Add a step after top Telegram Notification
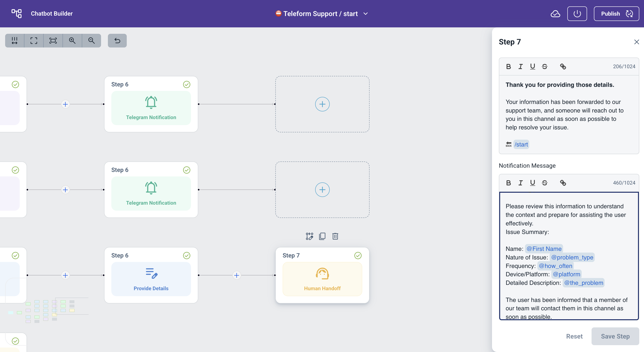 [x=322, y=104]
